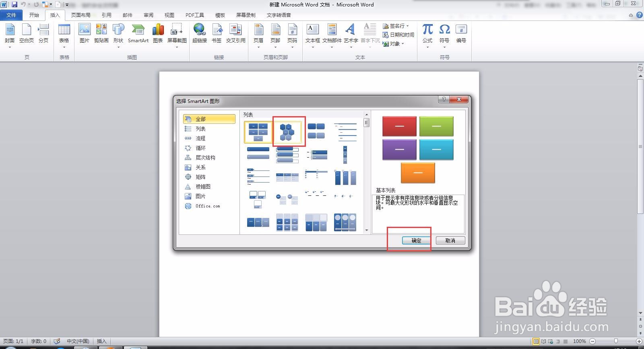Switch to the 审阅 review tab

[149, 15]
